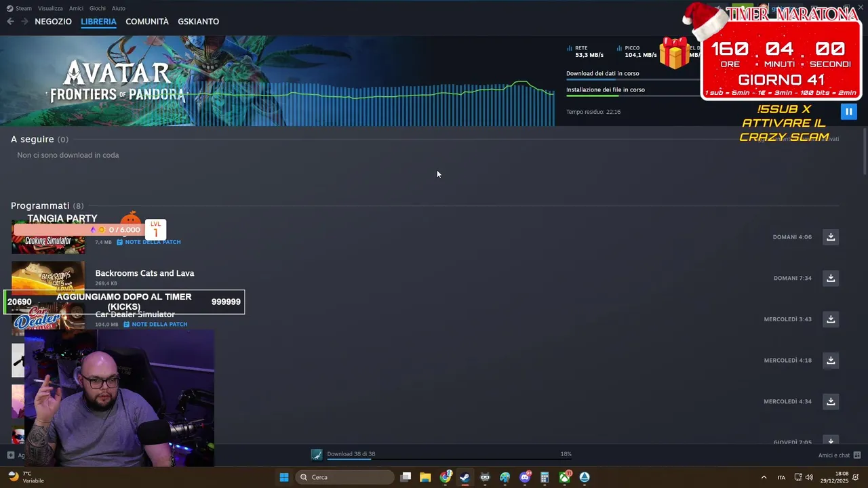Screen dimensions: 868x488
Task: Open the COMUNITÀ tab
Action: 147,21
